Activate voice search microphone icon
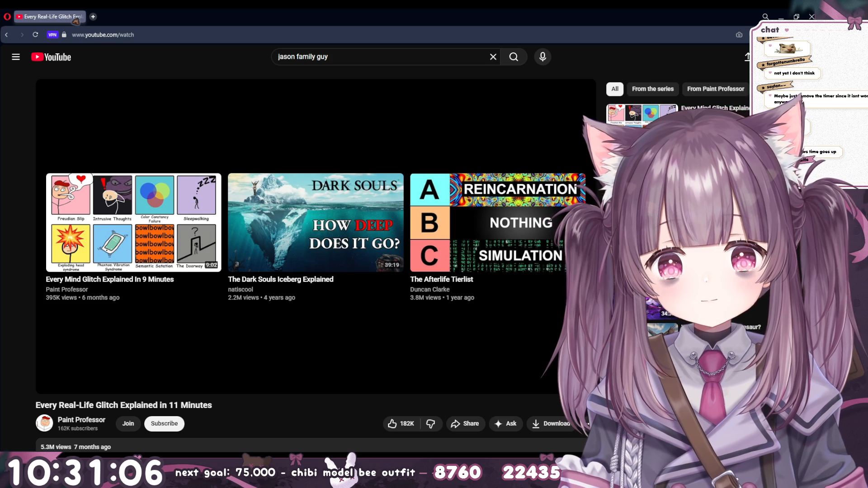The width and height of the screenshot is (868, 488). [x=542, y=57]
